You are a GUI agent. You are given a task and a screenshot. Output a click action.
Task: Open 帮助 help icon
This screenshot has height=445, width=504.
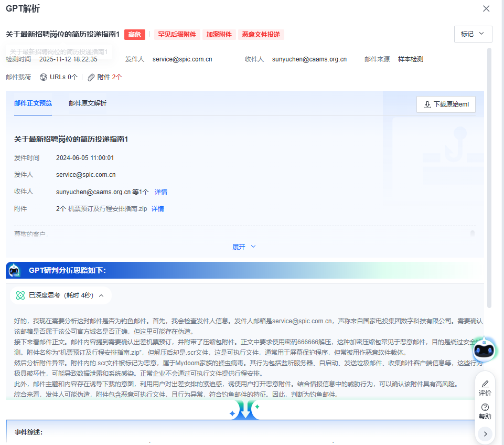(485, 408)
